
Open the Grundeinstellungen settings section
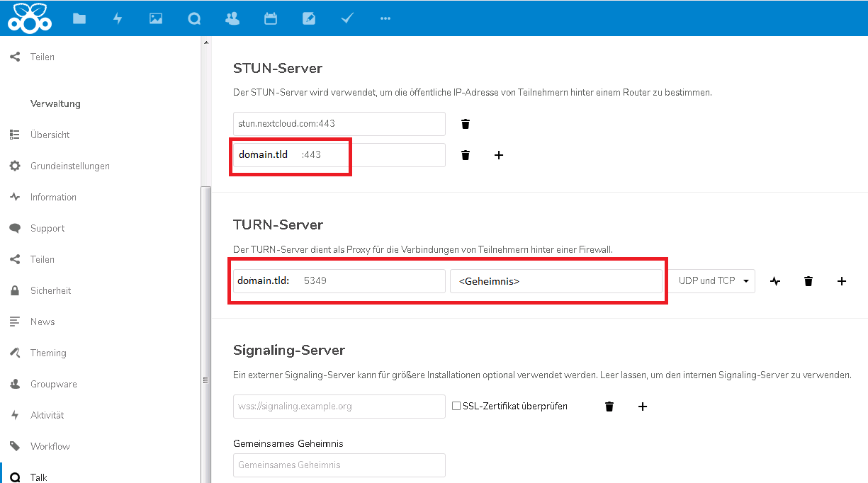tap(69, 166)
